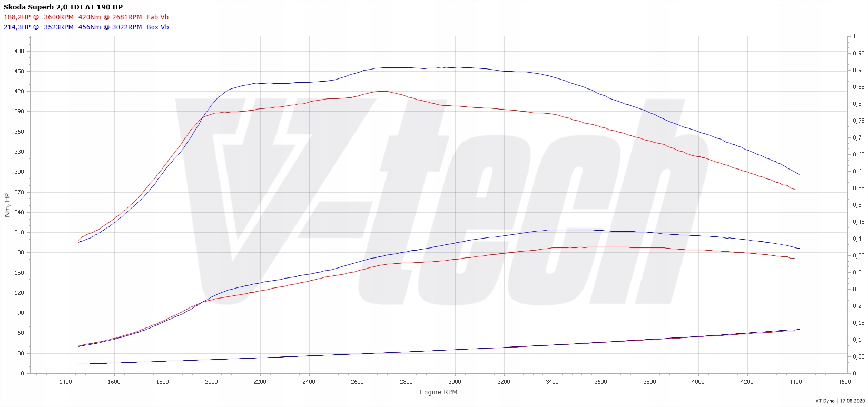The width and height of the screenshot is (868, 407).
Task: Click the 0,1 tick on the right axis
Action: pyautogui.click(x=857, y=340)
